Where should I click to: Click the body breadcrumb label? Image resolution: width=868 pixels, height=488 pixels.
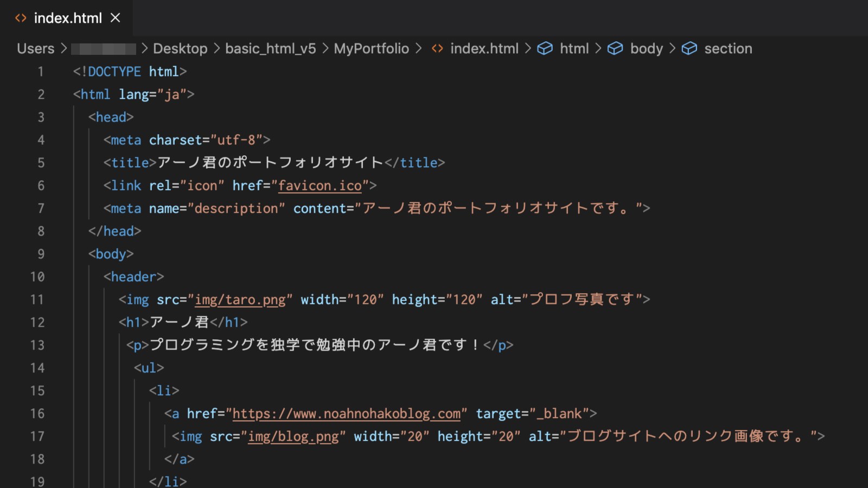pos(646,48)
